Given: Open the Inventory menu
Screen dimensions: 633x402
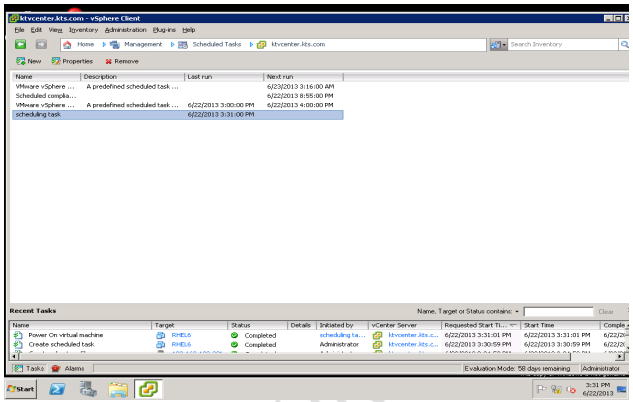Looking at the screenshot, I should pyautogui.click(x=83, y=30).
